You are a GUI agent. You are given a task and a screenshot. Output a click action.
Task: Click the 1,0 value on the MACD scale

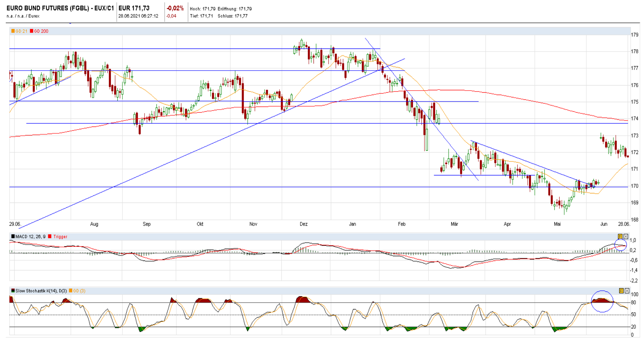[x=633, y=240]
